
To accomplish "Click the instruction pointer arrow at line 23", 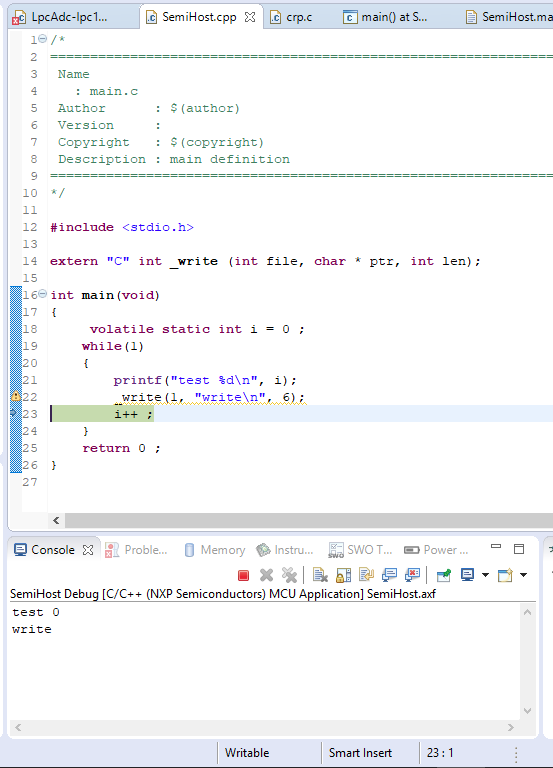I will click(14, 413).
